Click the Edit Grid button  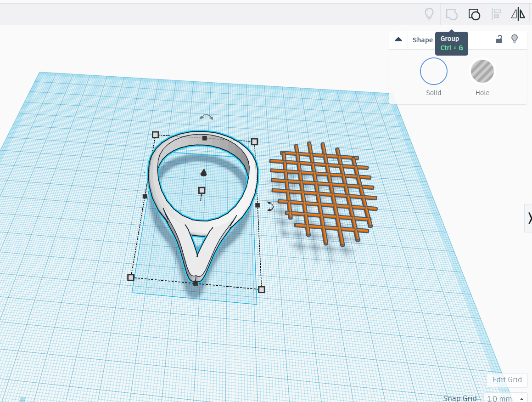(507, 380)
